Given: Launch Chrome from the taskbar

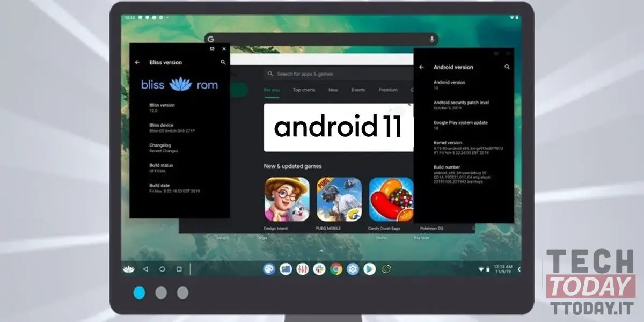Looking at the screenshot, I should [336, 269].
